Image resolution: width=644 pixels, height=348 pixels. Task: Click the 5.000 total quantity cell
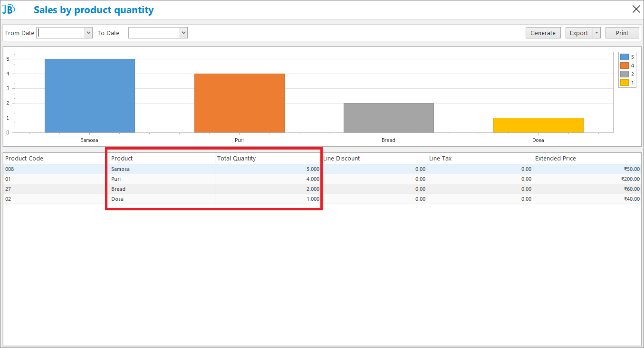click(268, 169)
